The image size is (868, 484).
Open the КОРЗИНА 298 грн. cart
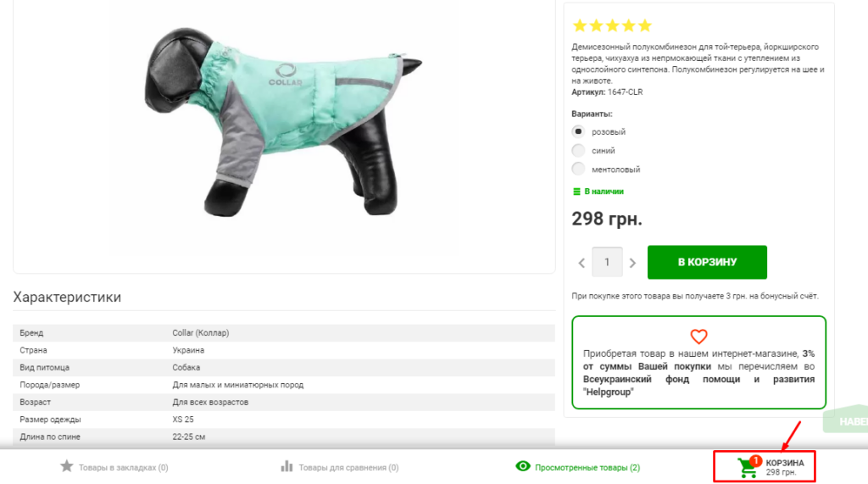tap(784, 467)
